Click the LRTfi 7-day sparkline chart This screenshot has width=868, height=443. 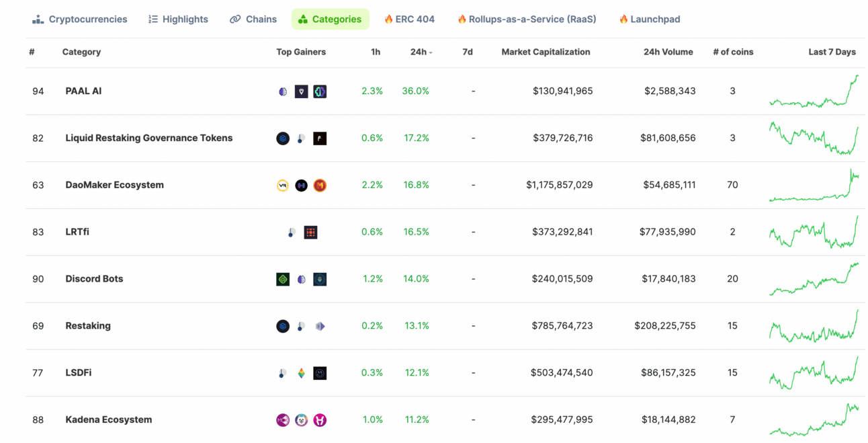(x=814, y=232)
